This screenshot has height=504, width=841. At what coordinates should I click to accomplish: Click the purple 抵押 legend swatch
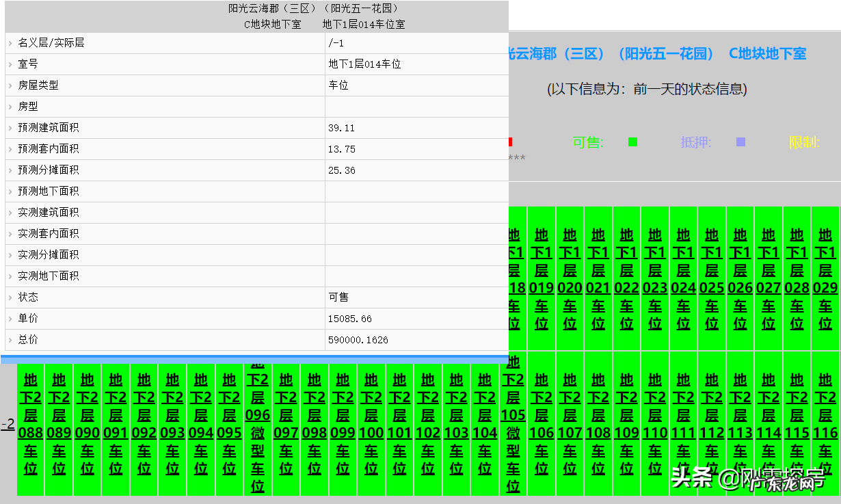click(739, 142)
